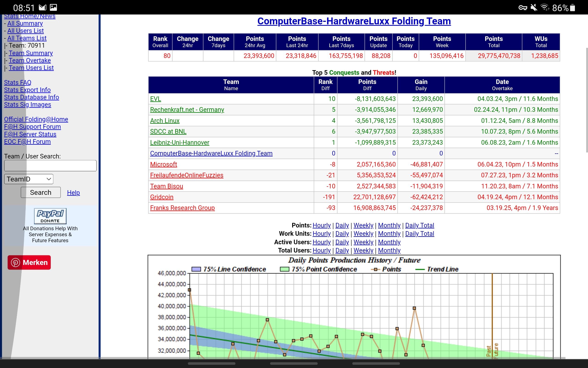Image resolution: width=588 pixels, height=368 pixels.
Task: Show the Points Monthly chart
Action: pyautogui.click(x=389, y=225)
